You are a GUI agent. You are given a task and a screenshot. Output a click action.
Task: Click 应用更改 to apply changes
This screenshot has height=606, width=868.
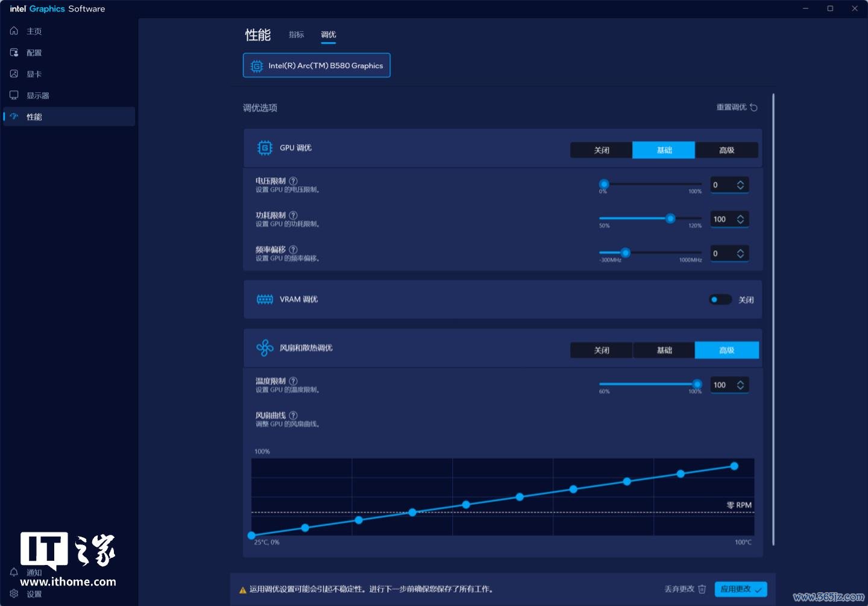click(x=741, y=589)
